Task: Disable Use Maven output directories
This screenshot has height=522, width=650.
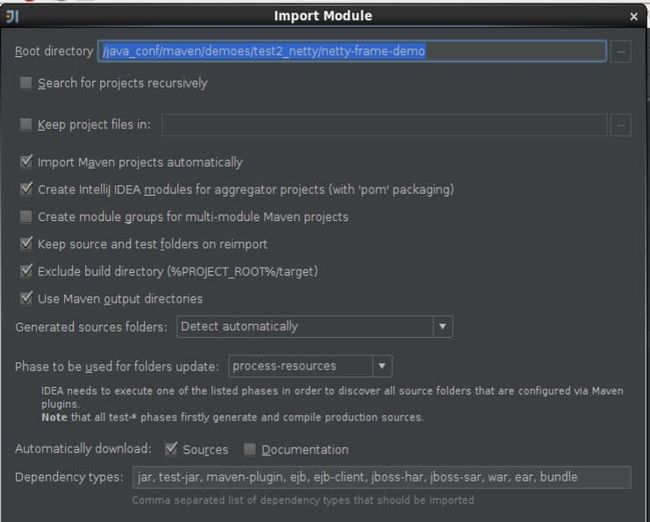Action: pos(26,298)
